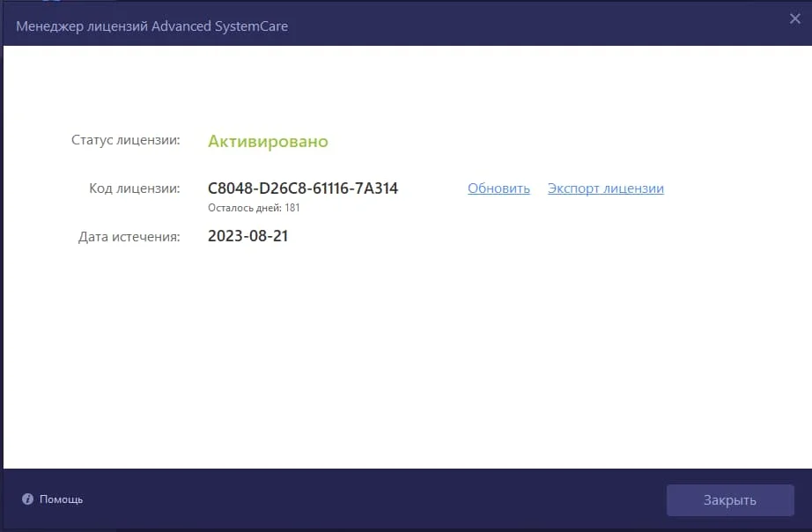This screenshot has height=532, width=812.
Task: Click the Экспорт лицензии link
Action: [x=605, y=188]
